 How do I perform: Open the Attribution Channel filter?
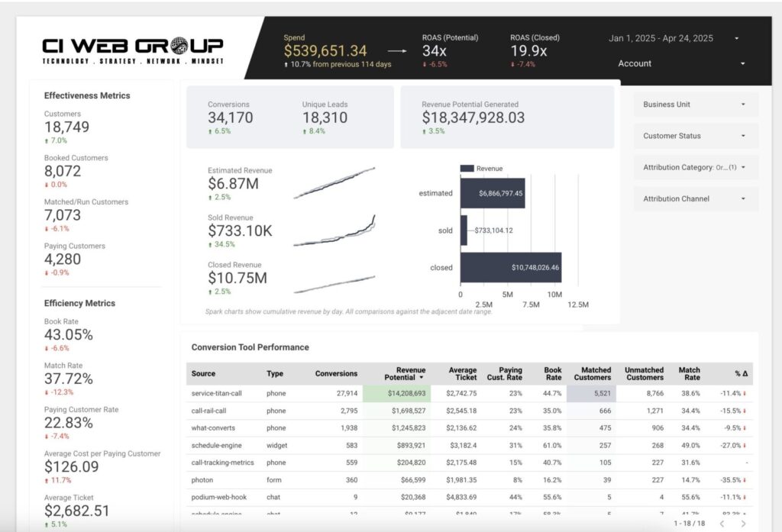695,198
